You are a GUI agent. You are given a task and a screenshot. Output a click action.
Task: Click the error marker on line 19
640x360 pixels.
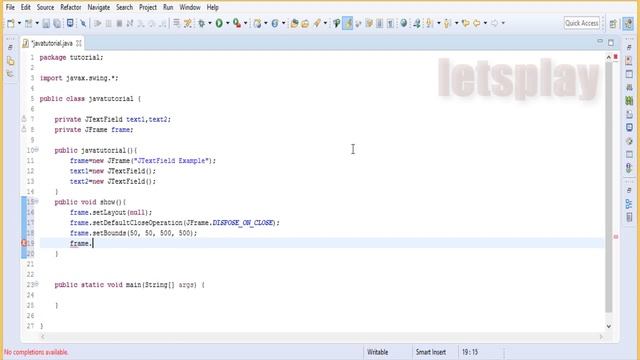click(x=24, y=243)
